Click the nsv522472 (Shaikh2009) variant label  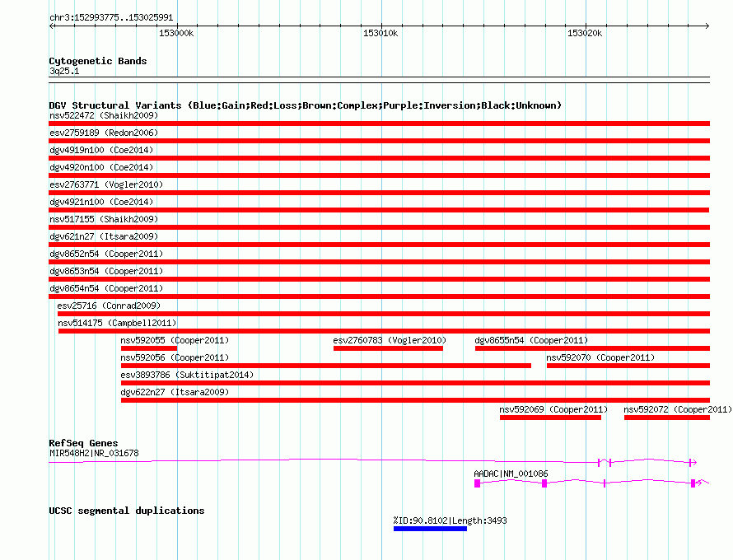coord(104,115)
